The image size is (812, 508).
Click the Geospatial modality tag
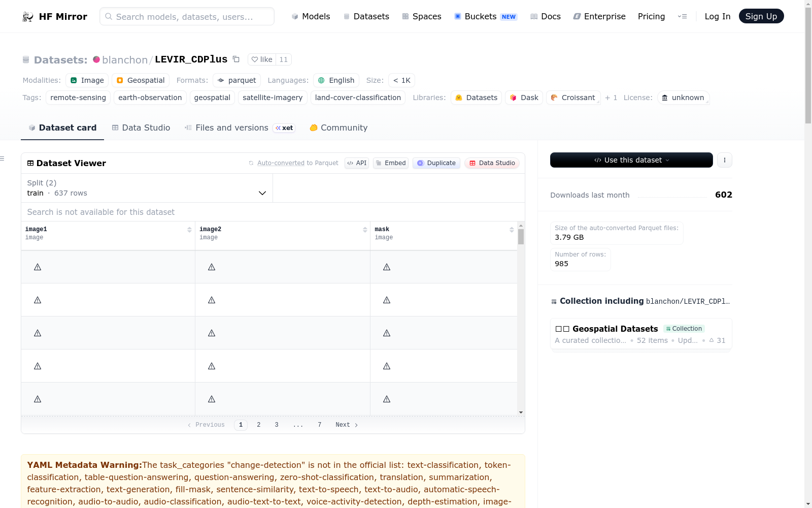point(141,80)
